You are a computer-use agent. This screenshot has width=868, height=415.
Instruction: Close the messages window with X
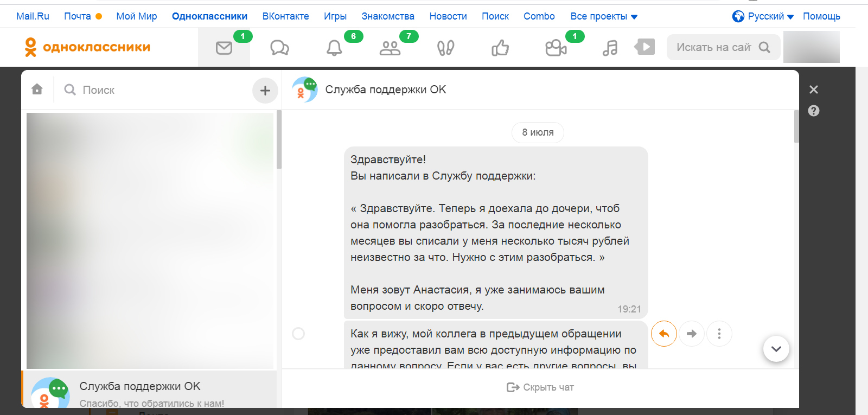(x=814, y=90)
